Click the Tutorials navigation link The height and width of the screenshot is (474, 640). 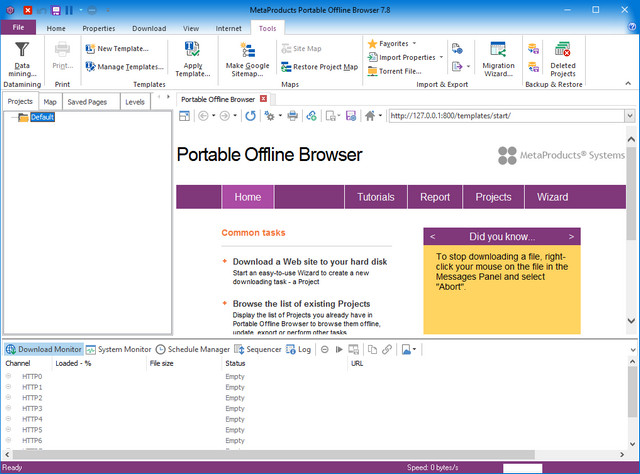[375, 197]
